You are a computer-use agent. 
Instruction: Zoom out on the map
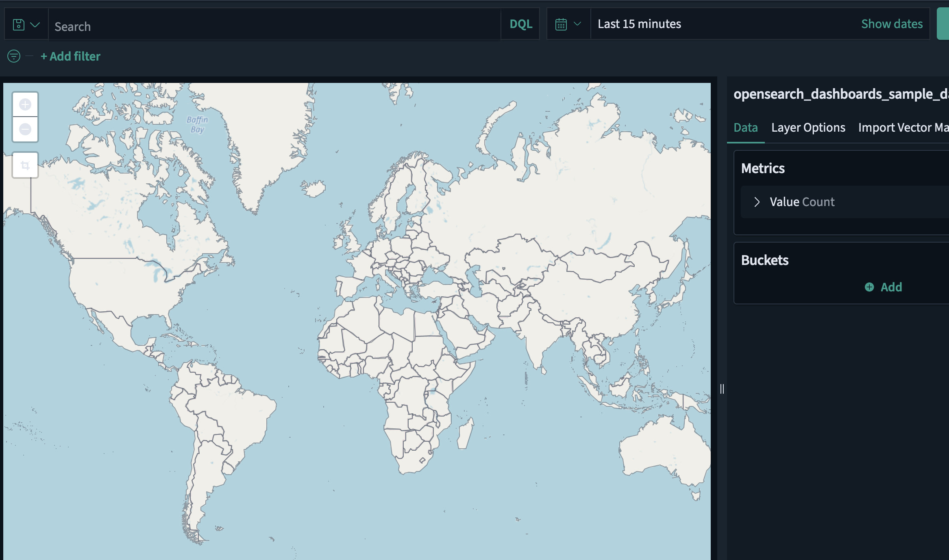pos(25,130)
